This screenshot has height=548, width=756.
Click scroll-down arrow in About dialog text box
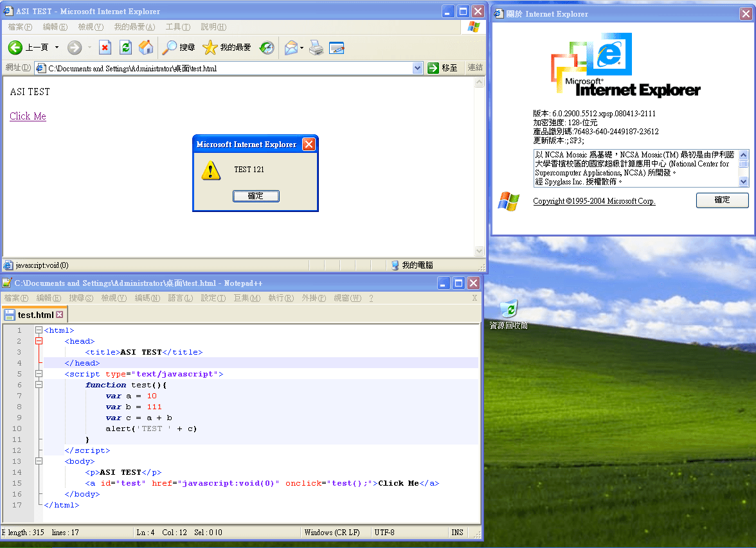(x=743, y=182)
